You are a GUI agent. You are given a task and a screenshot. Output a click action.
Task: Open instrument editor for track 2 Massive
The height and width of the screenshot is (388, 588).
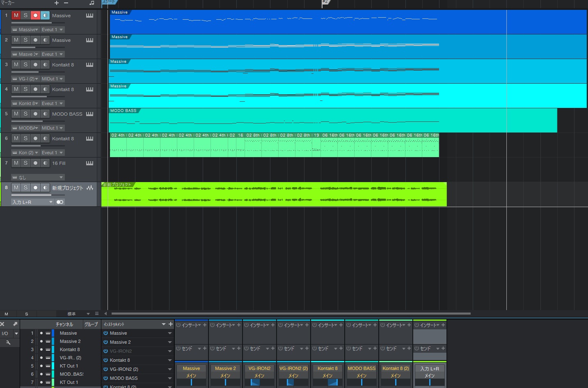89,40
